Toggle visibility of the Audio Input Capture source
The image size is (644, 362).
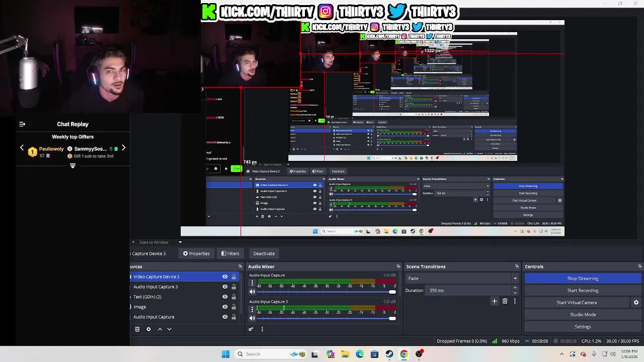pos(225,317)
